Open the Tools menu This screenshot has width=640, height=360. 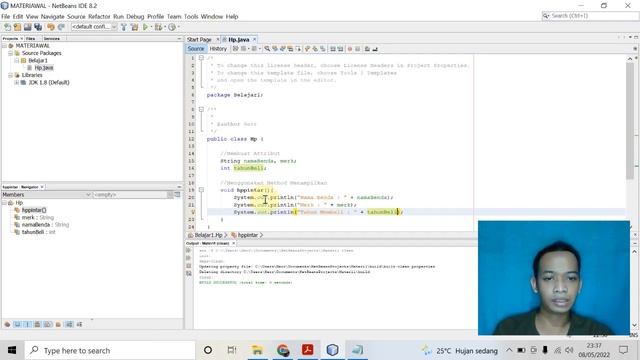191,16
